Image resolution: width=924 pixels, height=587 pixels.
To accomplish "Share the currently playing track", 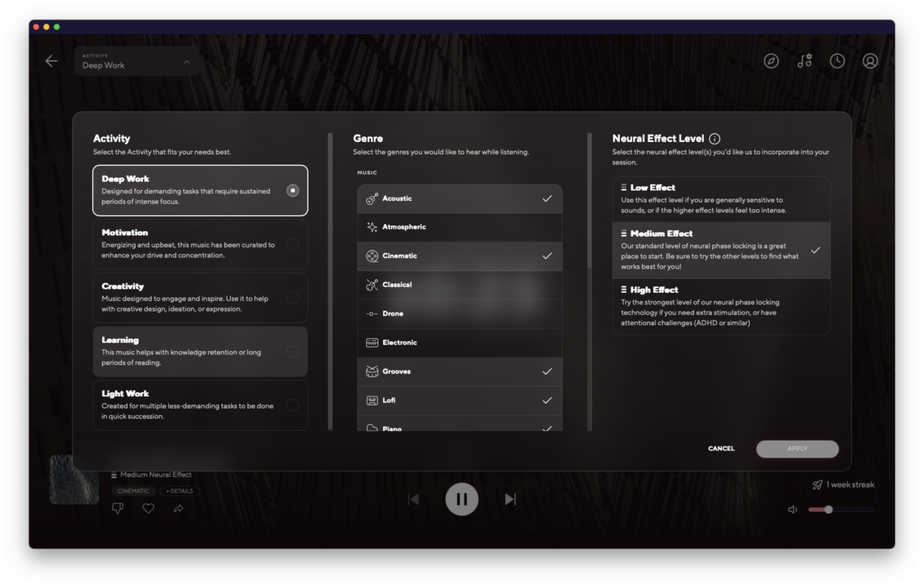I will tap(178, 508).
